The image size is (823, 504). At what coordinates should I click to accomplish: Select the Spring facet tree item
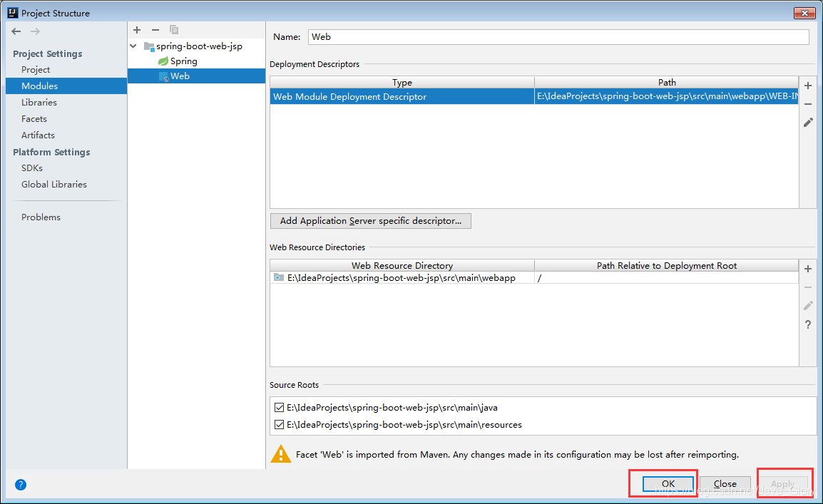184,61
